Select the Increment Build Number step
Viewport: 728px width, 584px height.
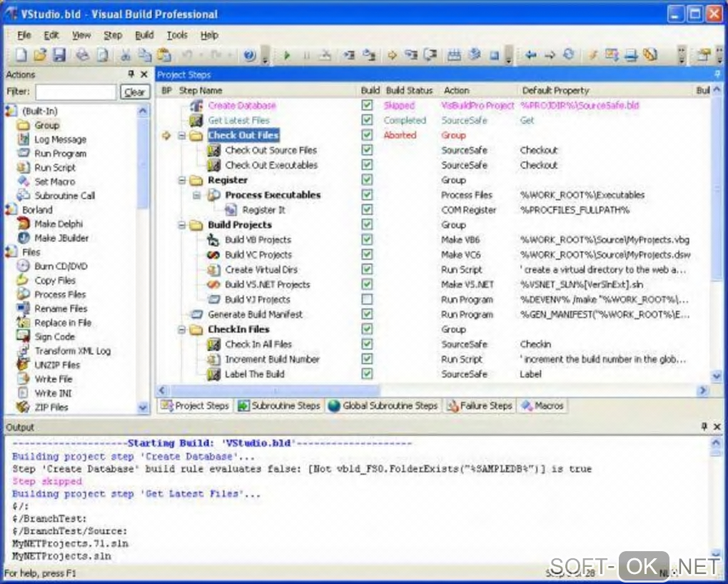[x=272, y=359]
